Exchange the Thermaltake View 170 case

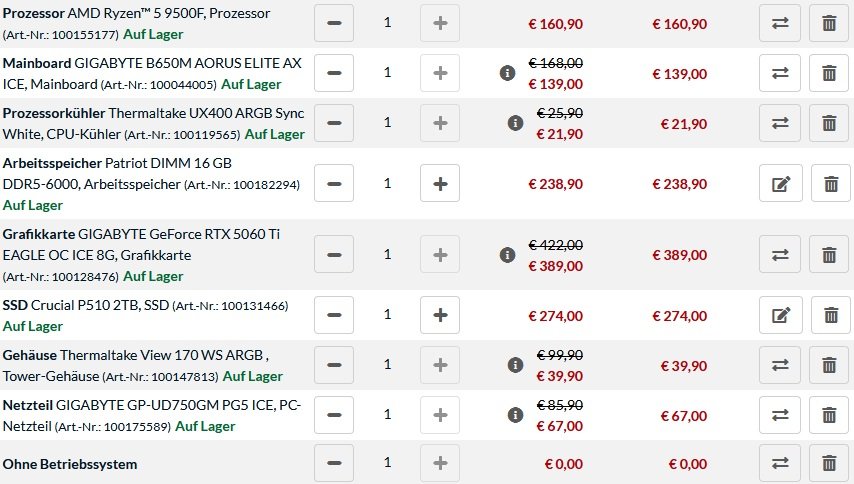point(780,365)
